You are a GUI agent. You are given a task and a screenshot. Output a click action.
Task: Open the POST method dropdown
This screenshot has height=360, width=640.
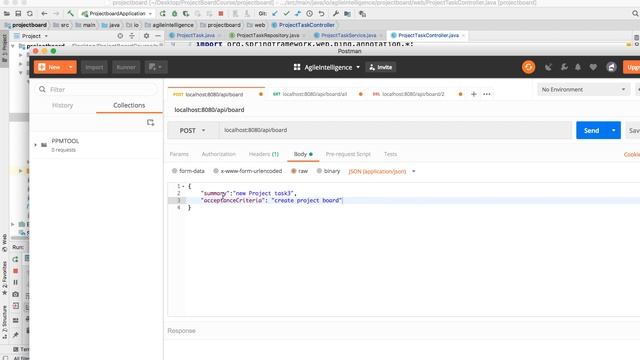(192, 131)
